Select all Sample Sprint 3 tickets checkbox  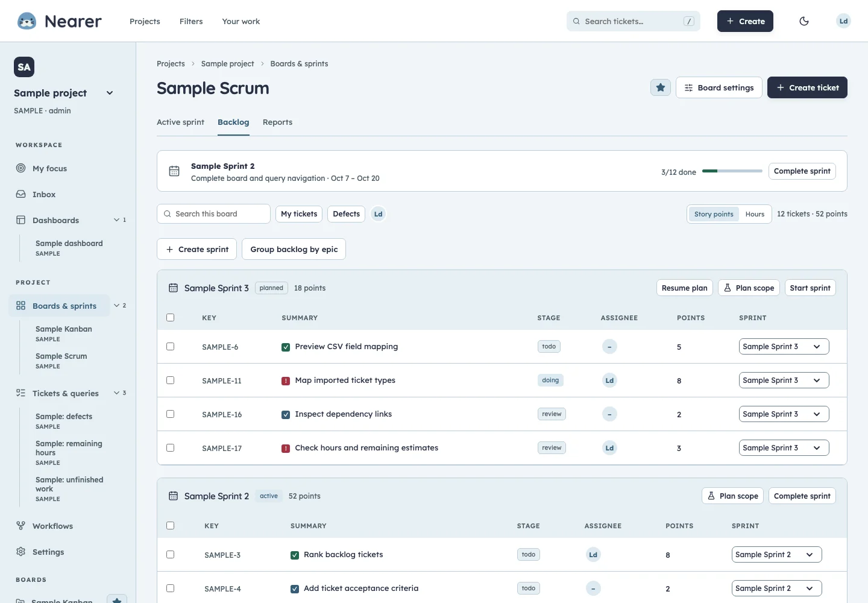tap(171, 318)
